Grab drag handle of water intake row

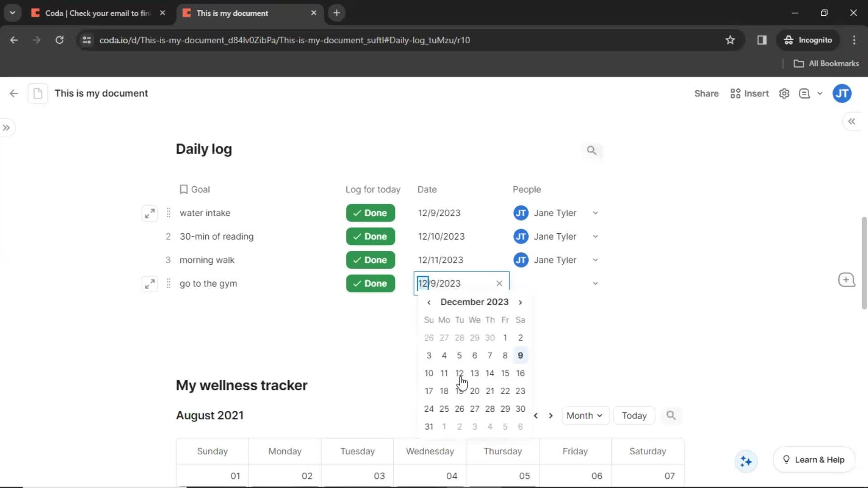click(169, 213)
